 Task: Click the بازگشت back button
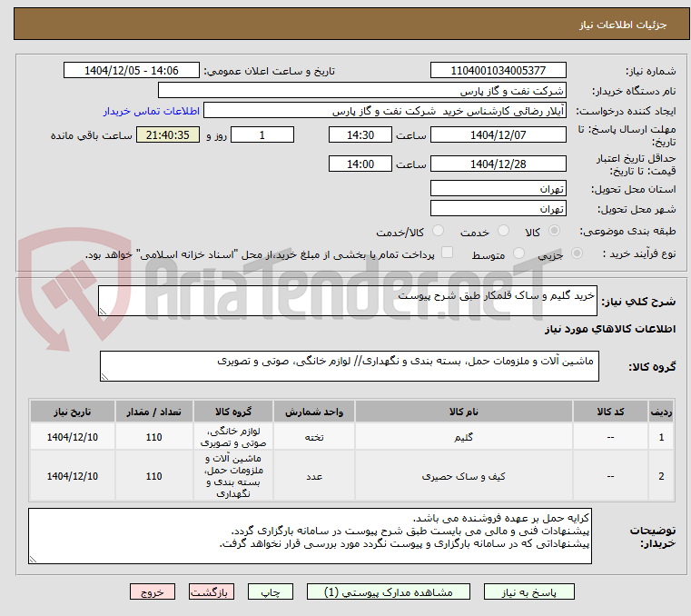tap(211, 591)
